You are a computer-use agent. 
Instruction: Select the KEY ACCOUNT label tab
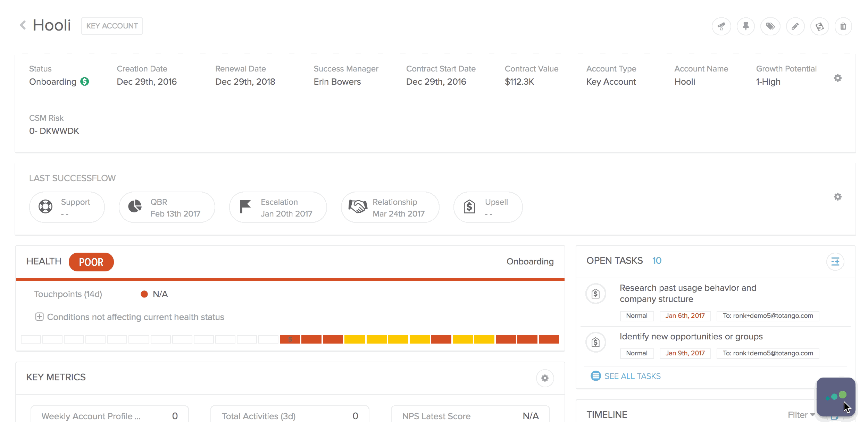(x=112, y=25)
